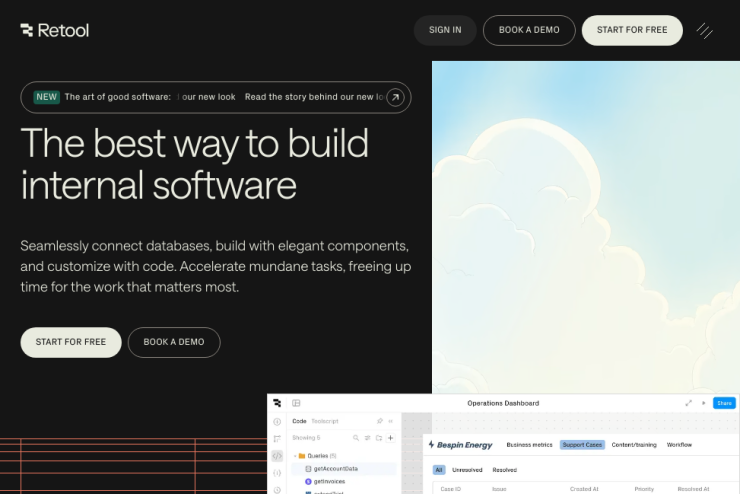This screenshot has width=740, height=494.
Task: Collapse the Code panel with double chevron
Action: pos(391,421)
